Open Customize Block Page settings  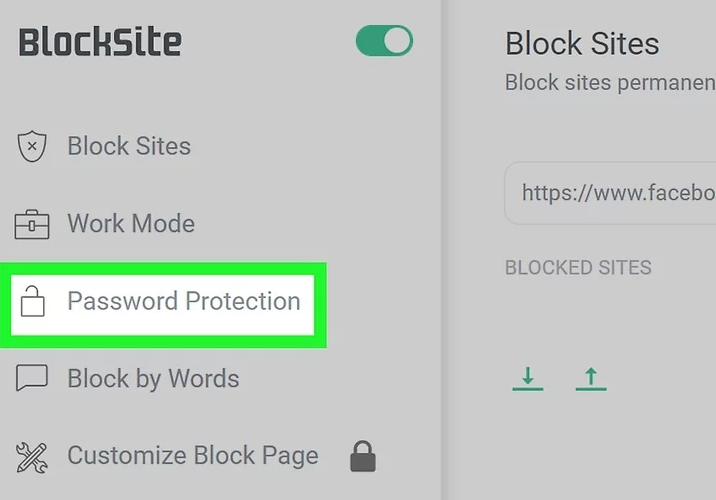192,456
